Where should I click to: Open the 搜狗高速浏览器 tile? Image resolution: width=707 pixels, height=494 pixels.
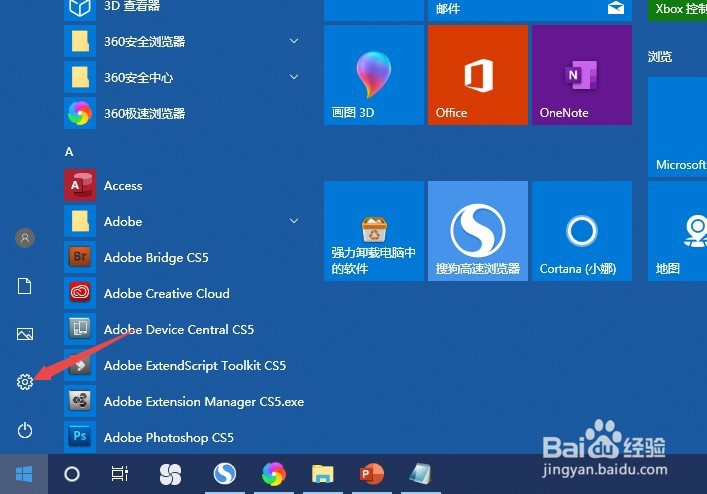tap(478, 231)
